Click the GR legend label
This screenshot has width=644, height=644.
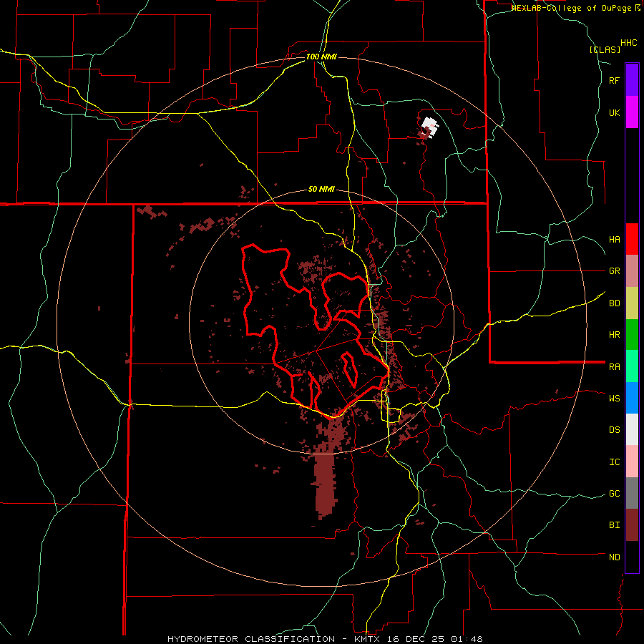615,271
